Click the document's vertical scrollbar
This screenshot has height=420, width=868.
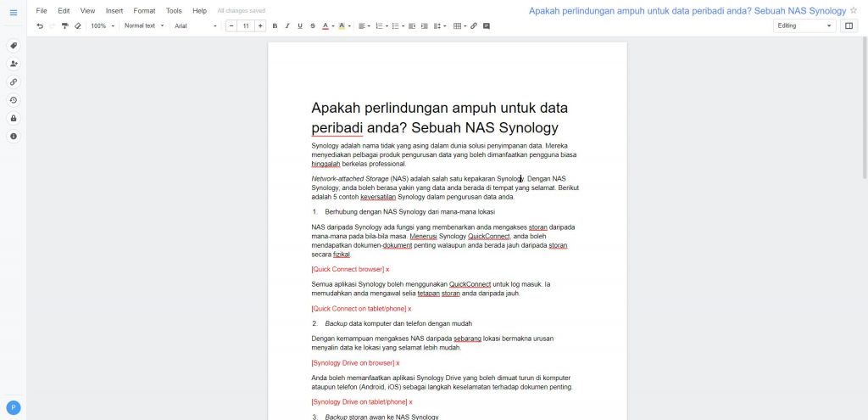[x=865, y=108]
